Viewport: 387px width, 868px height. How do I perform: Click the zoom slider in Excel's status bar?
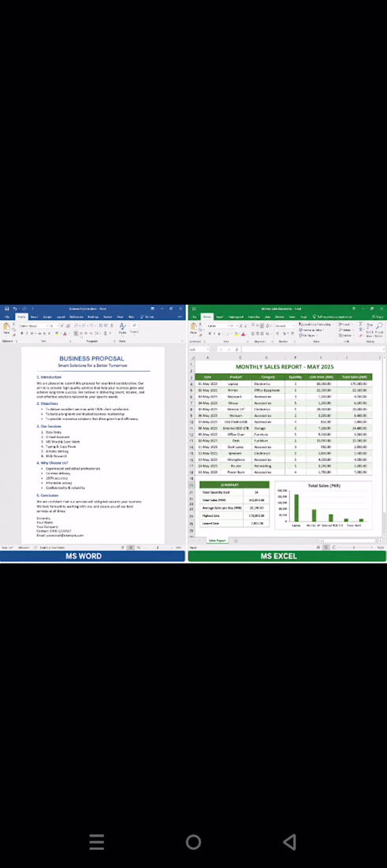coord(354,547)
